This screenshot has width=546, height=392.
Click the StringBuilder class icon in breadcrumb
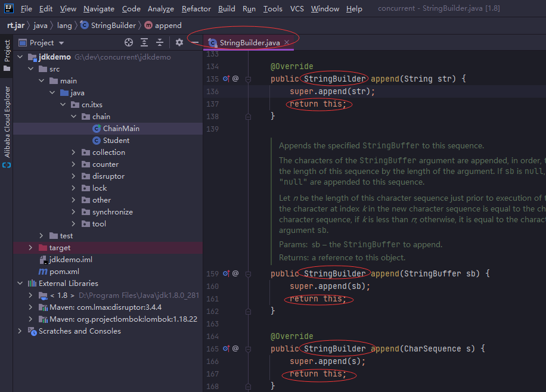pyautogui.click(x=84, y=25)
